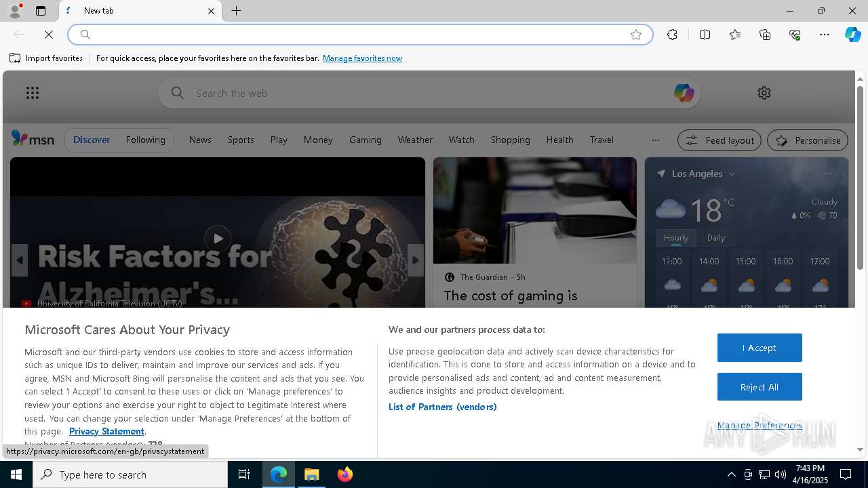Open Browser essentials heart icon
The width and height of the screenshot is (868, 488).
pyautogui.click(x=795, y=35)
